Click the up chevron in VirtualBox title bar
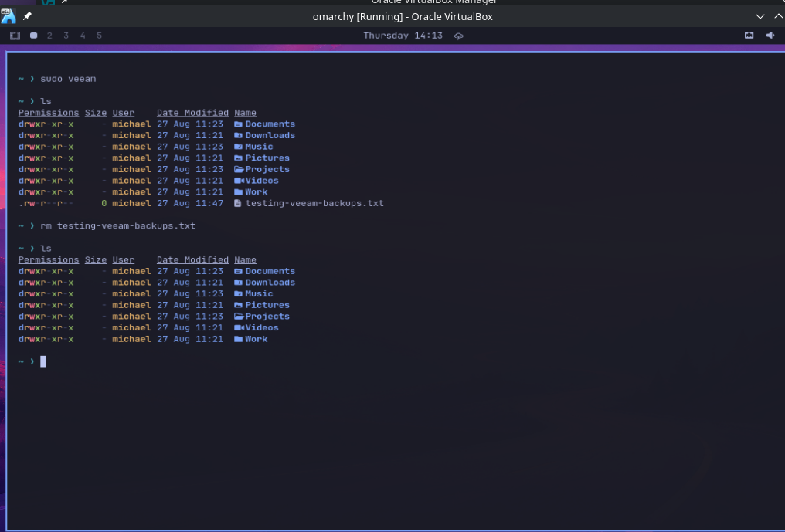 coord(779,16)
